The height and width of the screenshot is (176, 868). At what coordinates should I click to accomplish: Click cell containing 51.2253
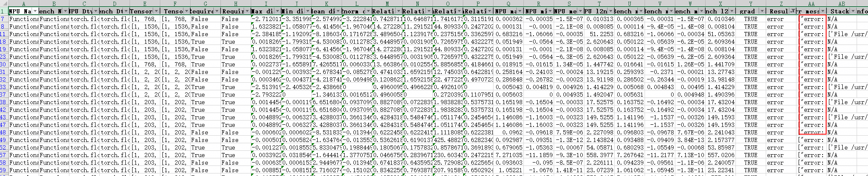click(x=599, y=34)
